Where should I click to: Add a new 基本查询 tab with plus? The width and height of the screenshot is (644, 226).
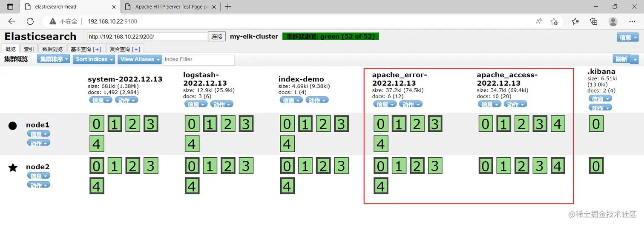pyautogui.click(x=97, y=49)
